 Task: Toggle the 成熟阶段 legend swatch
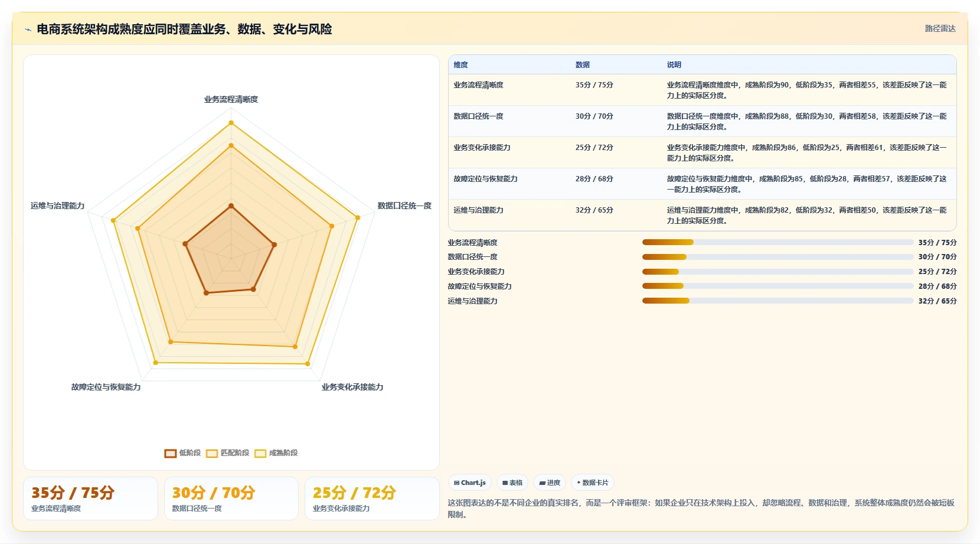(x=260, y=454)
